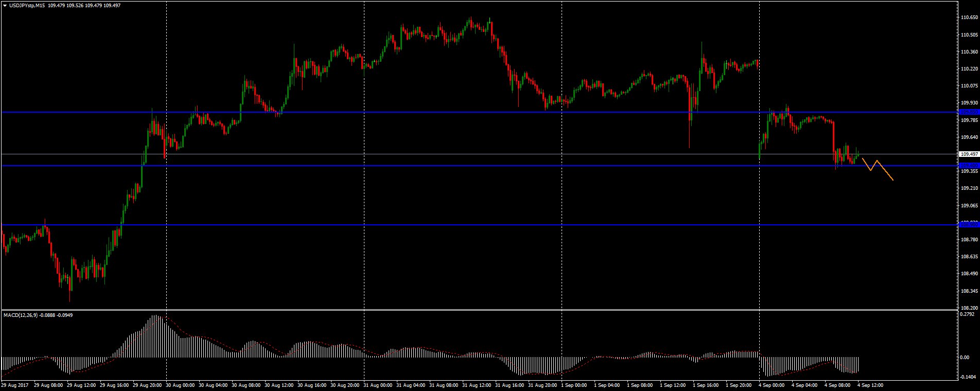Click the 109.850 blue price tag
This screenshot has height=391, width=980.
tap(969, 112)
